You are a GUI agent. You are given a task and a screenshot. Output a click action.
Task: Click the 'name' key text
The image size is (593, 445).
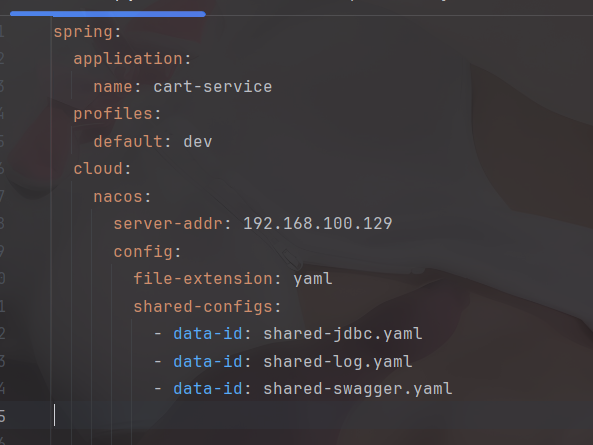113,87
